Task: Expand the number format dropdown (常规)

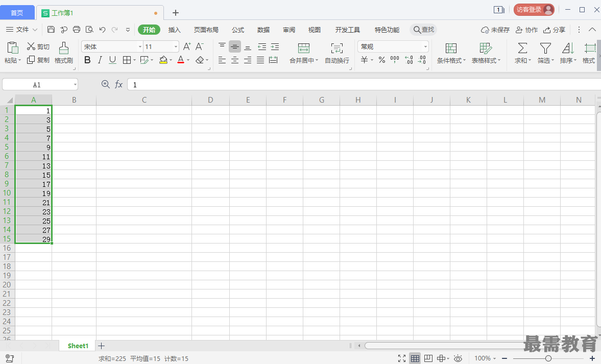Action: pos(425,46)
